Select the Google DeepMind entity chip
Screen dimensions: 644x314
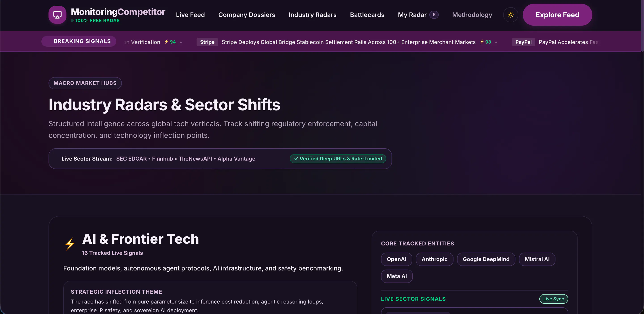tap(486, 259)
